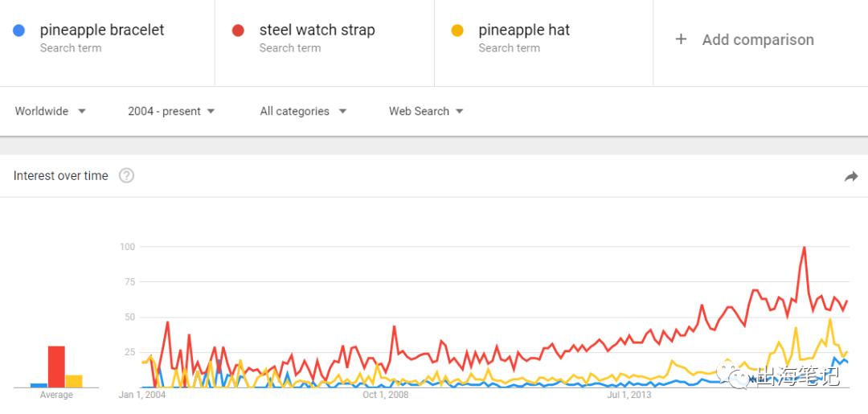The image size is (868, 414).
Task: Click the red average bar
Action: (x=56, y=367)
